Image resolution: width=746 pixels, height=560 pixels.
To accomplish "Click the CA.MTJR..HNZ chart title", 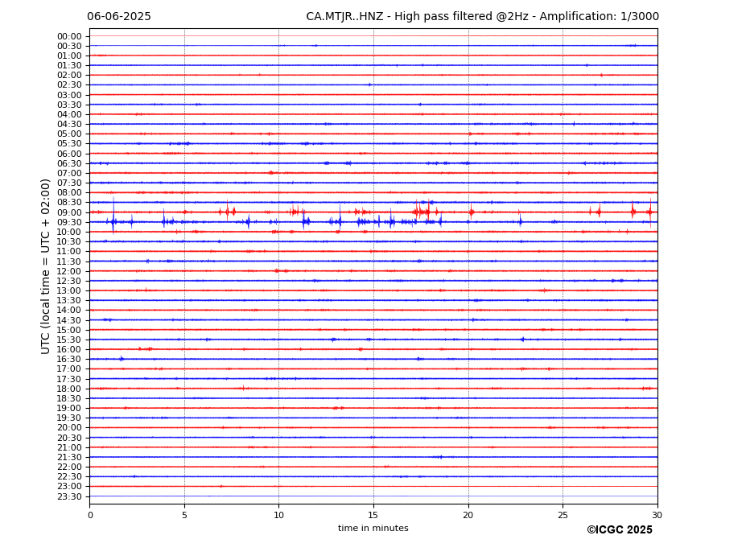I will click(x=482, y=17).
